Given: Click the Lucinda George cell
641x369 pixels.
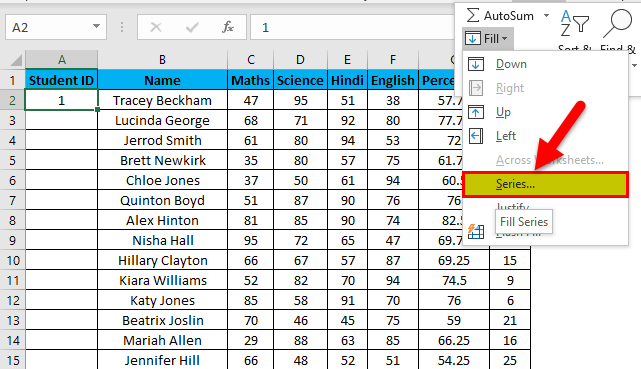Looking at the screenshot, I should coord(162,120).
